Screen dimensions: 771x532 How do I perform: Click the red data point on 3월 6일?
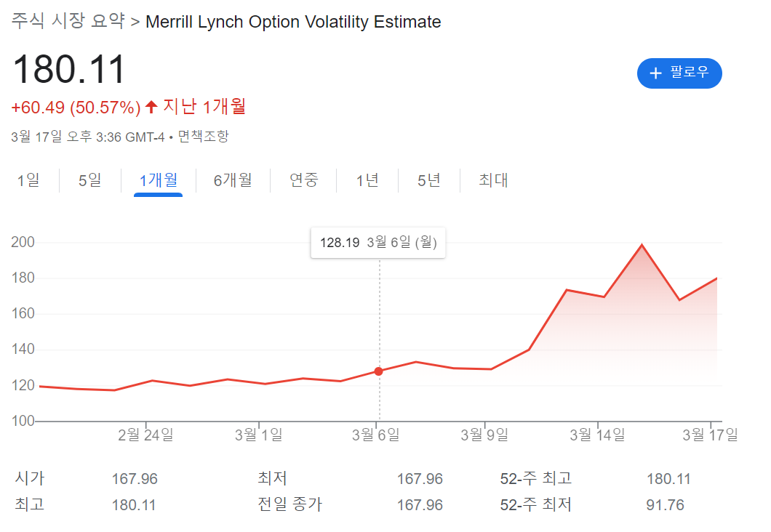378,371
